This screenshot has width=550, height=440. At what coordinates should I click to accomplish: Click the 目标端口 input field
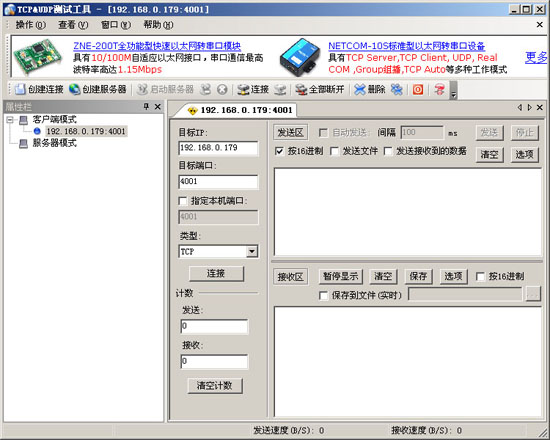click(218, 182)
